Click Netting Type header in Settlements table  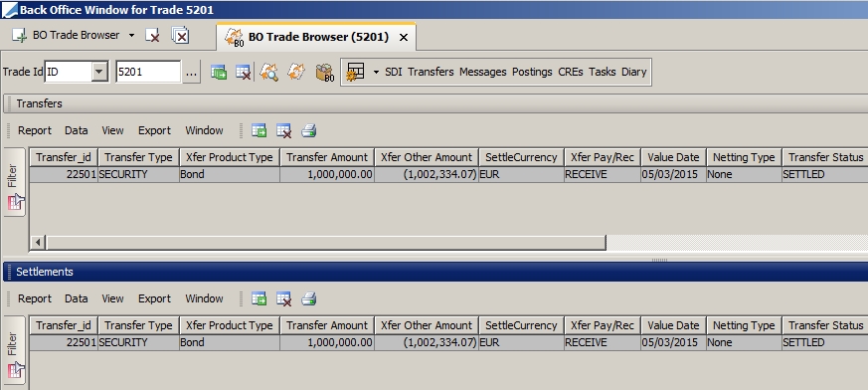point(744,325)
